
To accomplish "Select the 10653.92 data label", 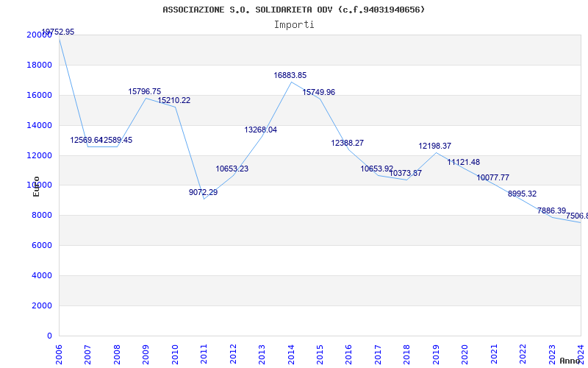I will click(x=377, y=169).
